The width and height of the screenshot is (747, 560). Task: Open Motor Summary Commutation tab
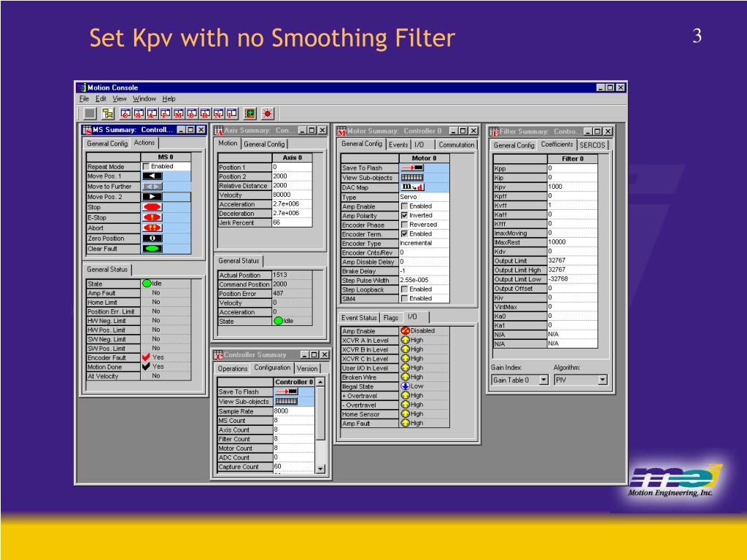457,145
